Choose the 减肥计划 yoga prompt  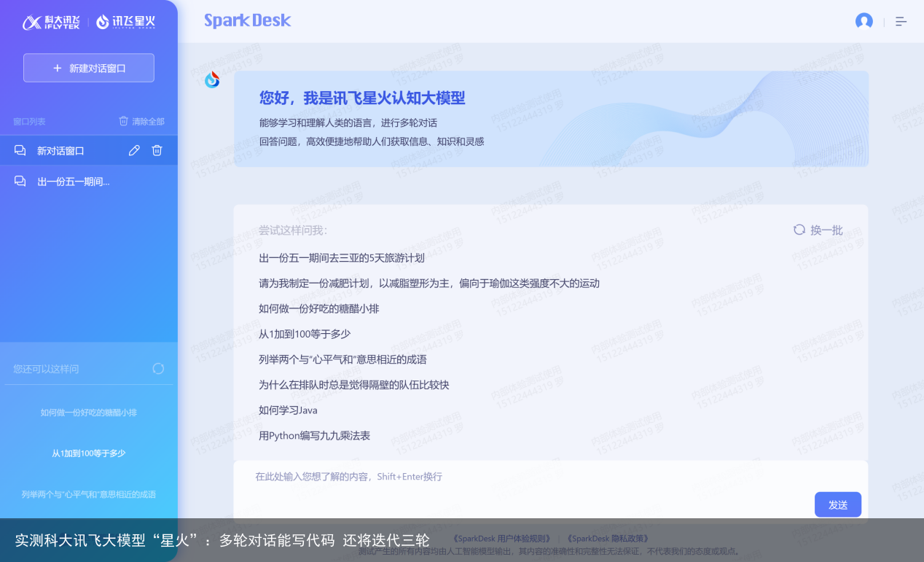(x=429, y=284)
